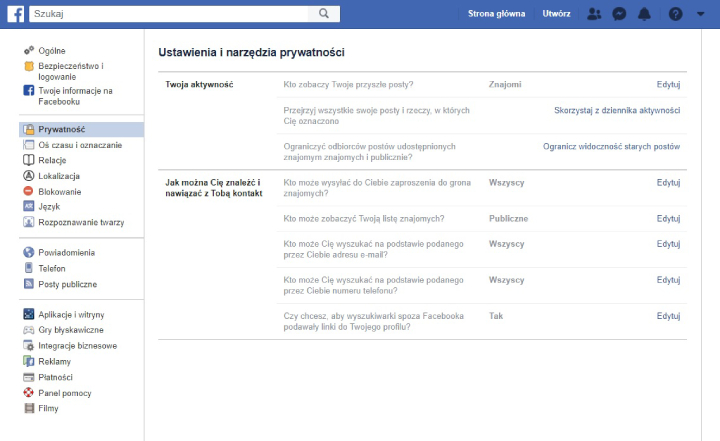The height and width of the screenshot is (441, 720).
Task: Click the Język icon
Action: (29, 206)
